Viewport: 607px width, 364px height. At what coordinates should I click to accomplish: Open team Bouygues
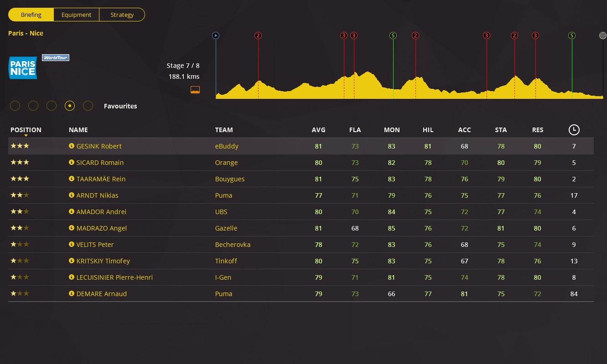click(230, 179)
